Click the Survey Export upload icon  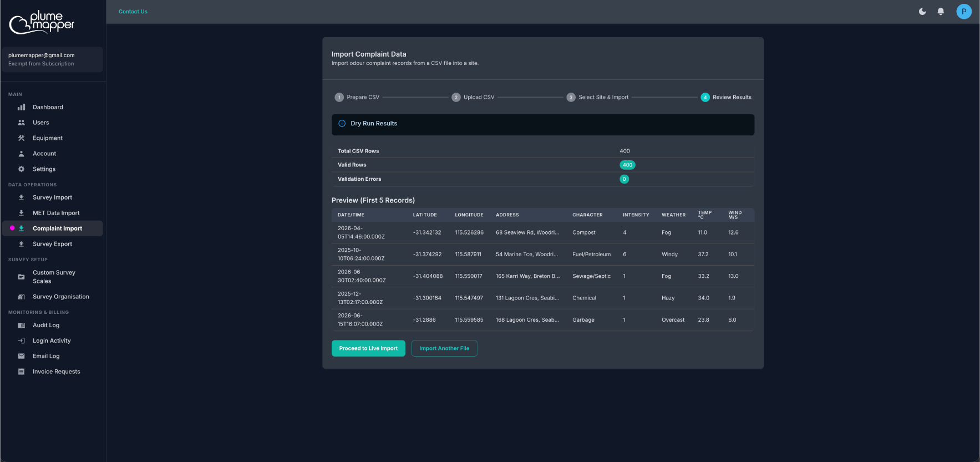(x=22, y=244)
